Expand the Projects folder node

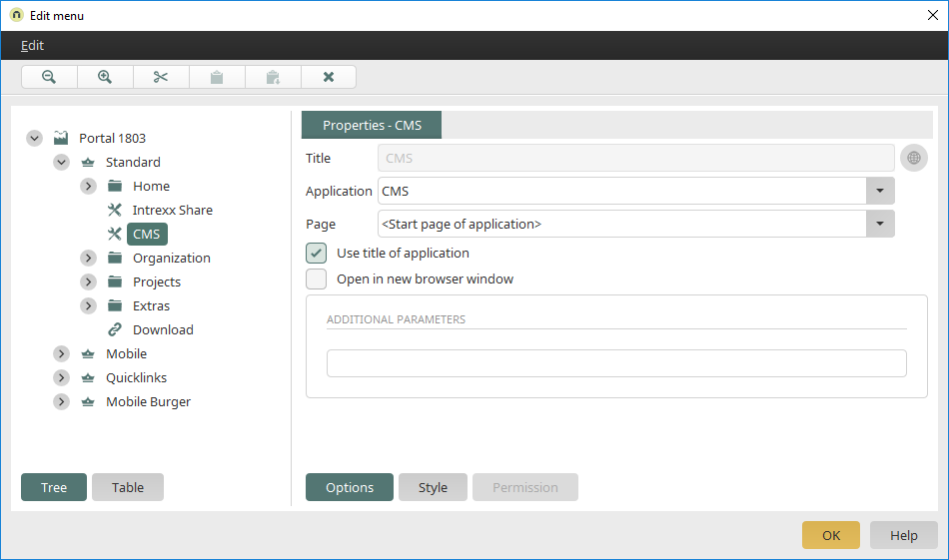pyautogui.click(x=88, y=281)
